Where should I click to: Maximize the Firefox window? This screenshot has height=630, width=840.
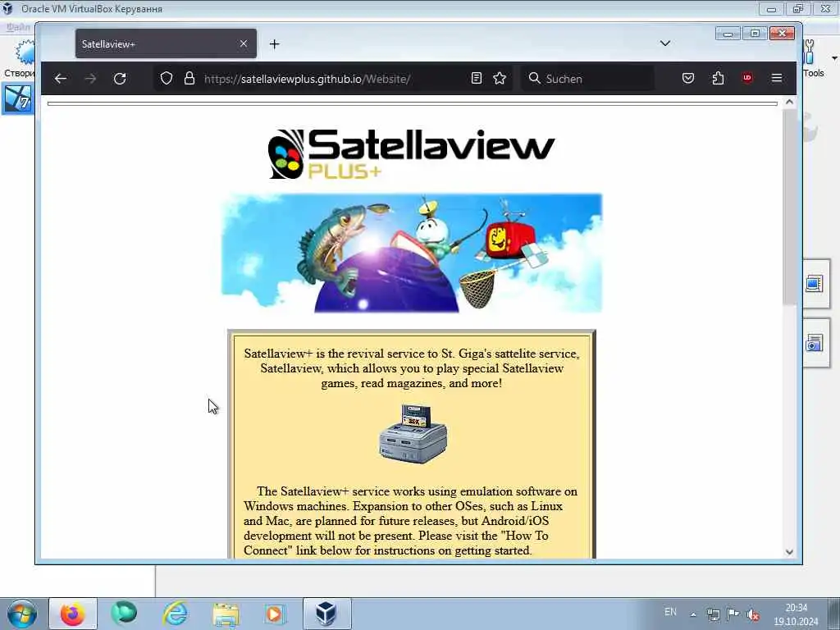pos(755,34)
